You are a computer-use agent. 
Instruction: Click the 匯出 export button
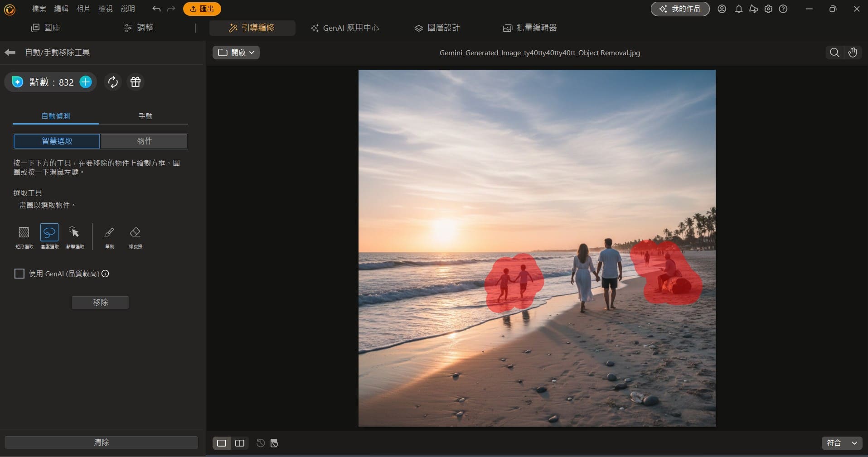pyautogui.click(x=202, y=9)
